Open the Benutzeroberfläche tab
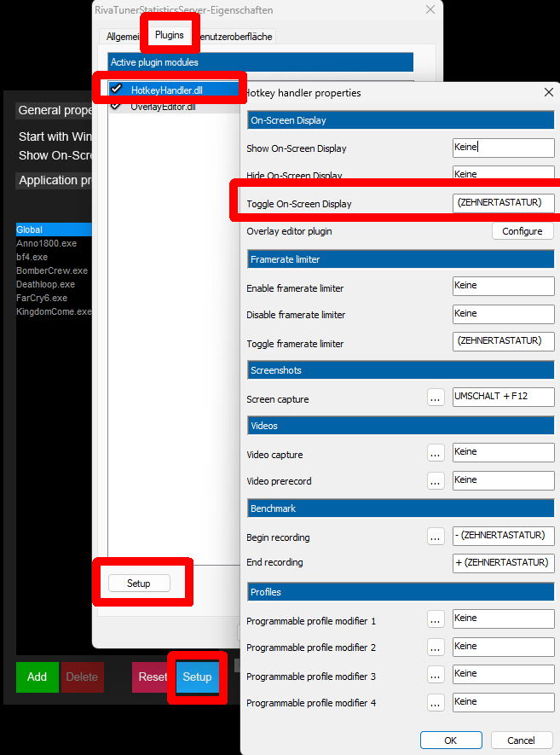This screenshot has height=755, width=560. (x=236, y=37)
